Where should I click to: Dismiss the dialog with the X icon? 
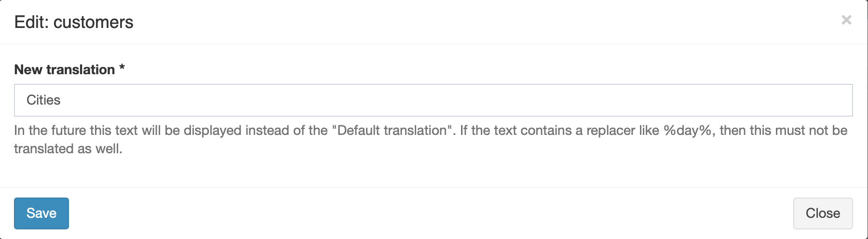click(846, 20)
